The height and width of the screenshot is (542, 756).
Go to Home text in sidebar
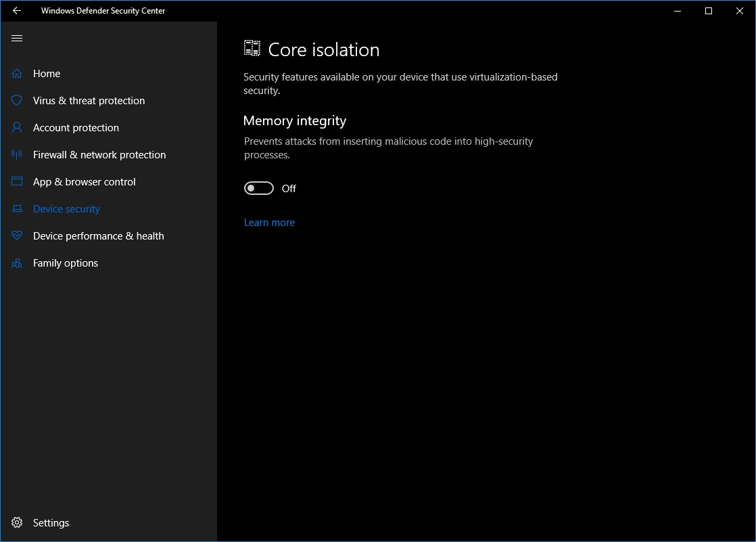coord(47,74)
